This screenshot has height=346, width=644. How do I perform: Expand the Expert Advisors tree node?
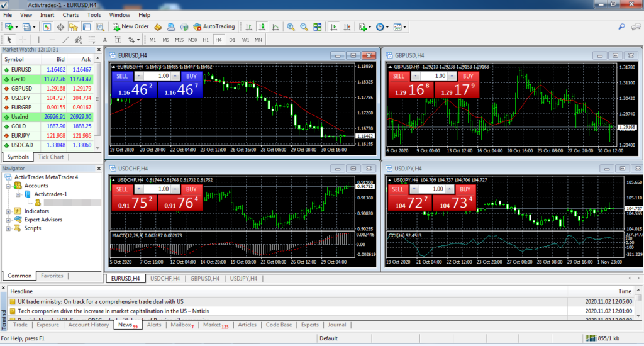pyautogui.click(x=9, y=220)
